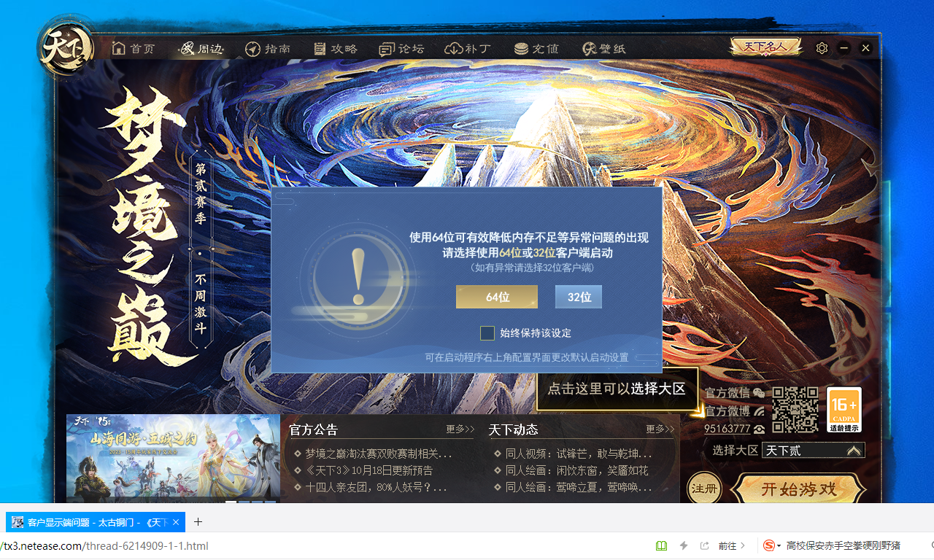Open the 壁纸 wallpaper menu

(x=604, y=49)
